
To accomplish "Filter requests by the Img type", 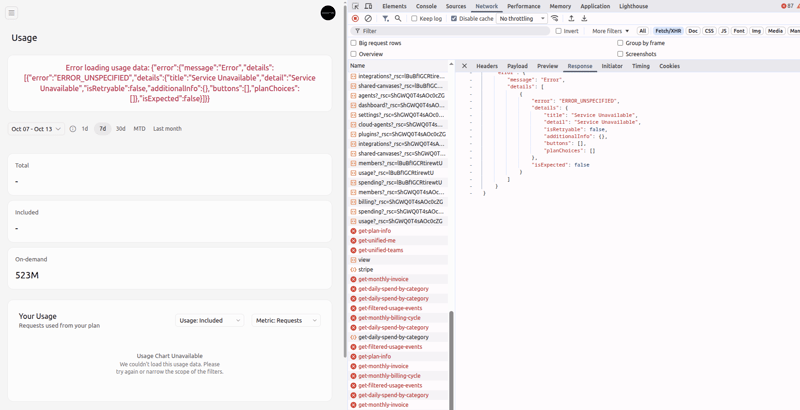I will [x=756, y=31].
